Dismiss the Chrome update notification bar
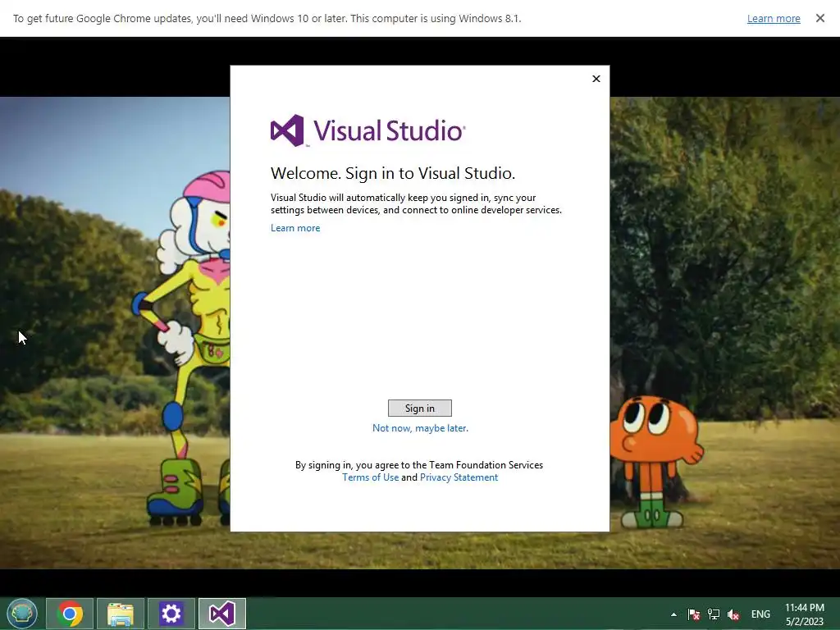 tap(820, 18)
